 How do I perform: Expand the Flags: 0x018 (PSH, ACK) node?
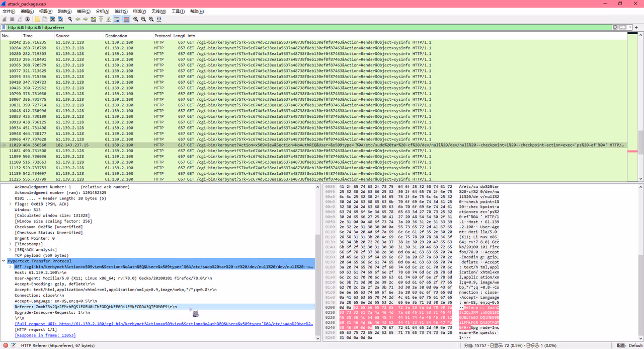[x=10, y=204]
